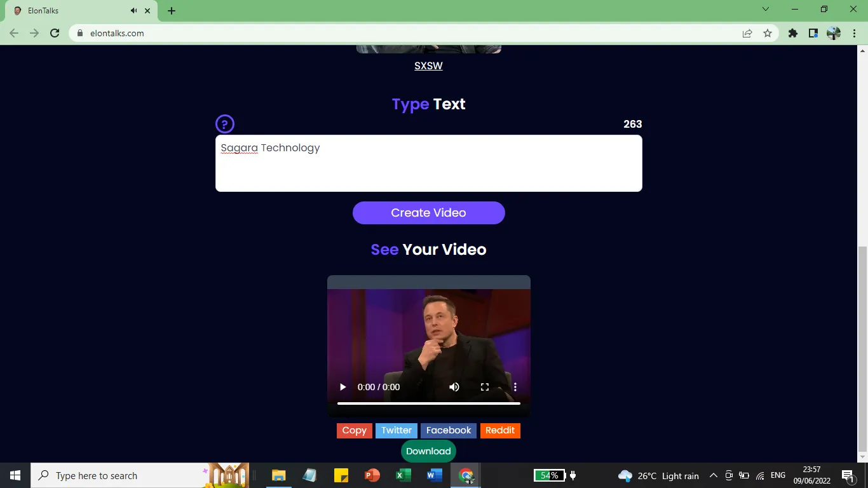The width and height of the screenshot is (868, 488).
Task: Reload the page with the refresh icon
Action: [x=55, y=33]
